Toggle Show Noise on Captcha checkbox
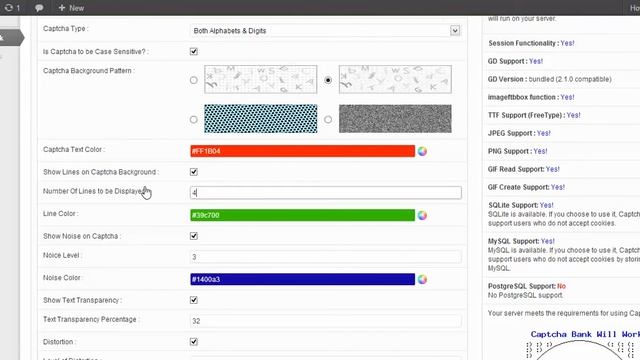Viewport: 640px width, 360px height. [x=194, y=236]
